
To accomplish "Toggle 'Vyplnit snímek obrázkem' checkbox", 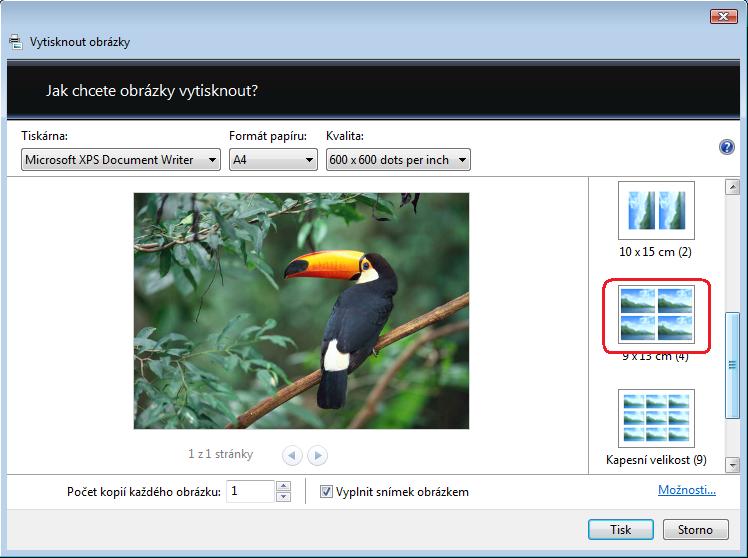I will click(326, 491).
